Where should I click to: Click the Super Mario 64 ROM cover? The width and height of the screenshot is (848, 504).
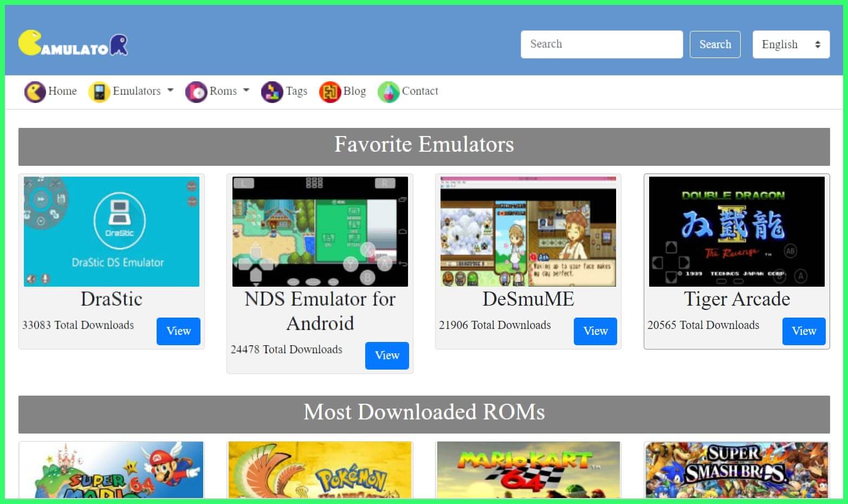pyautogui.click(x=112, y=470)
